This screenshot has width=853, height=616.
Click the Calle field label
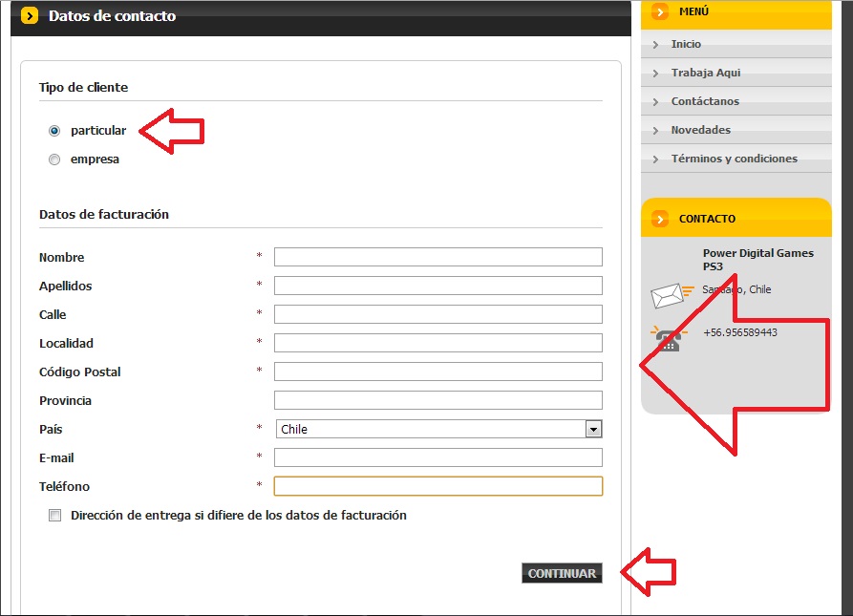click(x=53, y=315)
